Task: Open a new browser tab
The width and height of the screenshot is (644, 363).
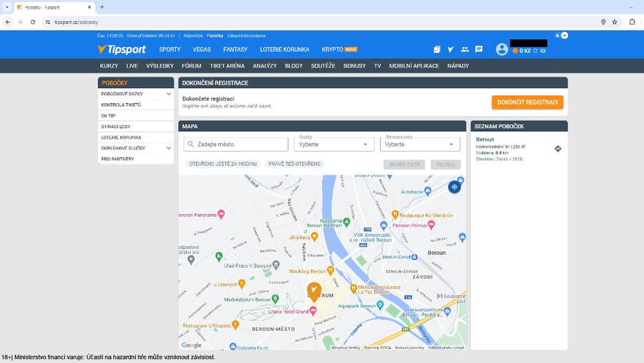Action: click(102, 7)
